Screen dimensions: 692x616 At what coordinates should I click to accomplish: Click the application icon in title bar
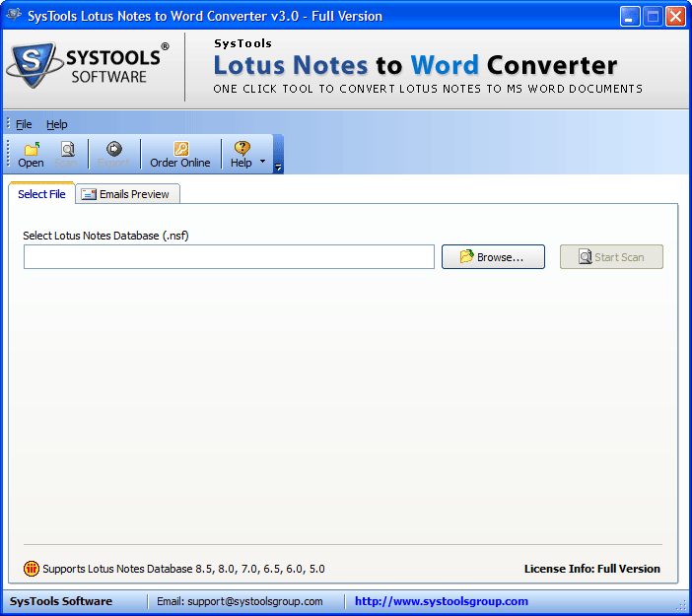pos(14,16)
